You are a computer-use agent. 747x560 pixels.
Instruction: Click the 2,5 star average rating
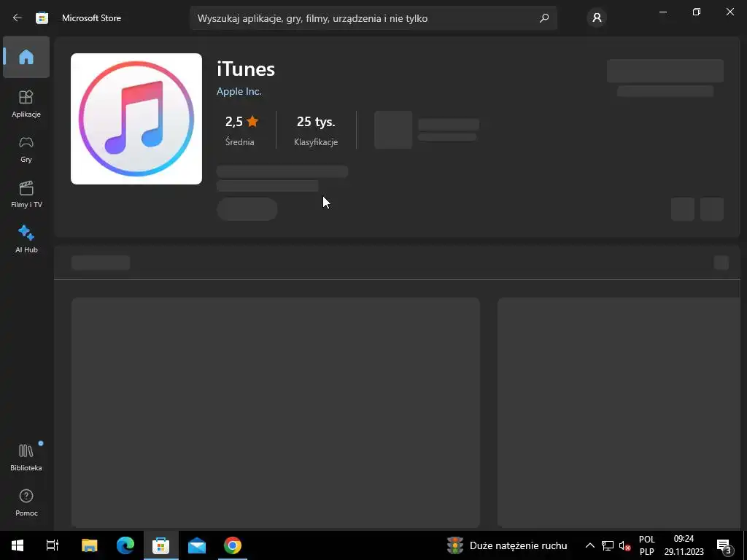[x=241, y=130]
